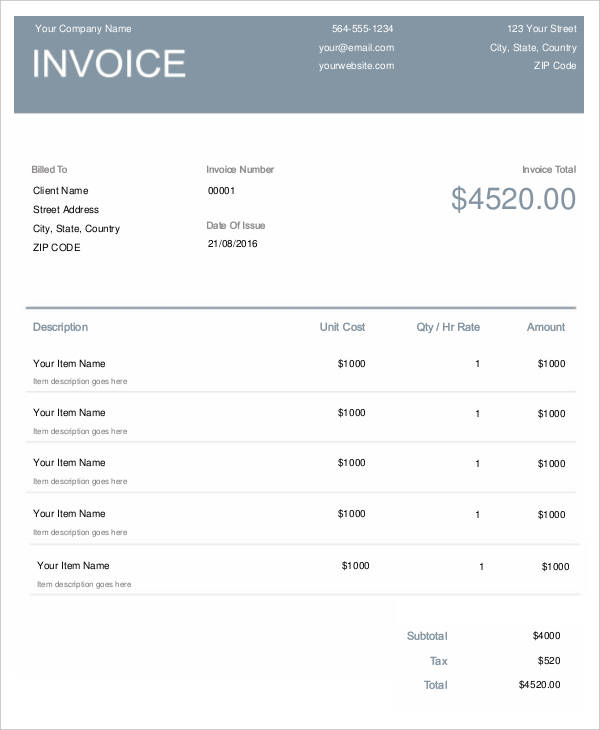Click the phone number 564-555-1234
Image resolution: width=600 pixels, height=730 pixels.
pyautogui.click(x=362, y=28)
